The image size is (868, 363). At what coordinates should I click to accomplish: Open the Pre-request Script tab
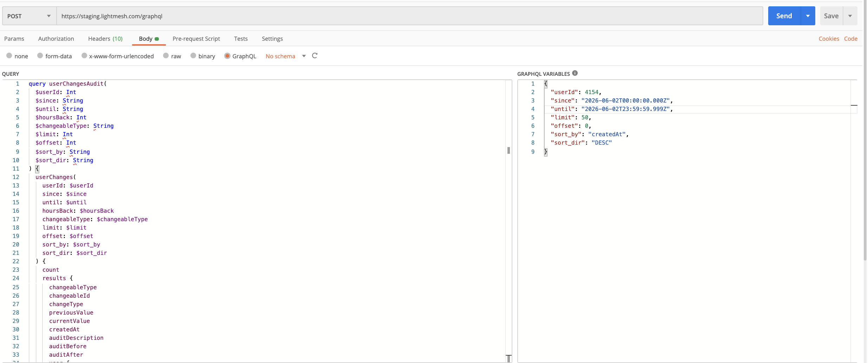tap(196, 39)
